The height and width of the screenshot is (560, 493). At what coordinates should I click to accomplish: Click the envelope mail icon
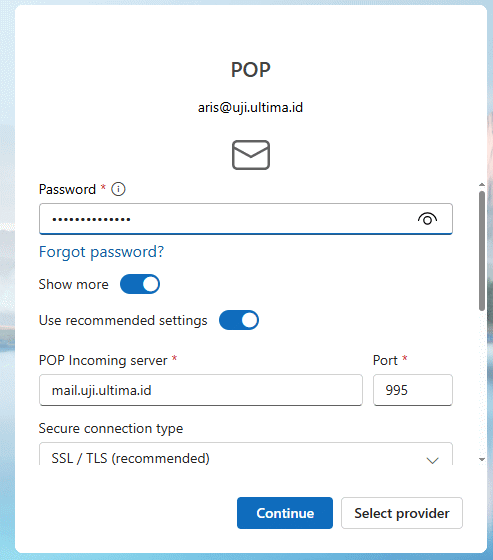[x=251, y=155]
